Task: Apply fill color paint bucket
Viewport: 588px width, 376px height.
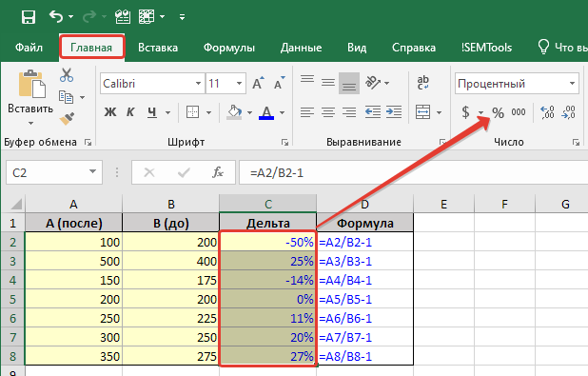Action: [234, 111]
